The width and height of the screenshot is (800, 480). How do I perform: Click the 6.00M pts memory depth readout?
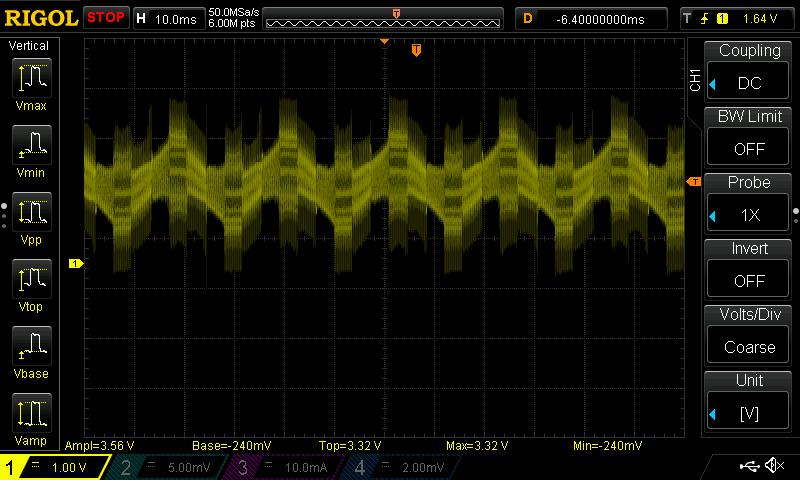(232, 23)
